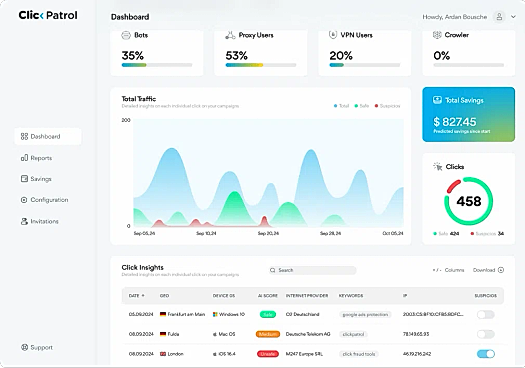Click the Total Savings icon
Viewport: 525px width, 368px height.
(x=437, y=100)
